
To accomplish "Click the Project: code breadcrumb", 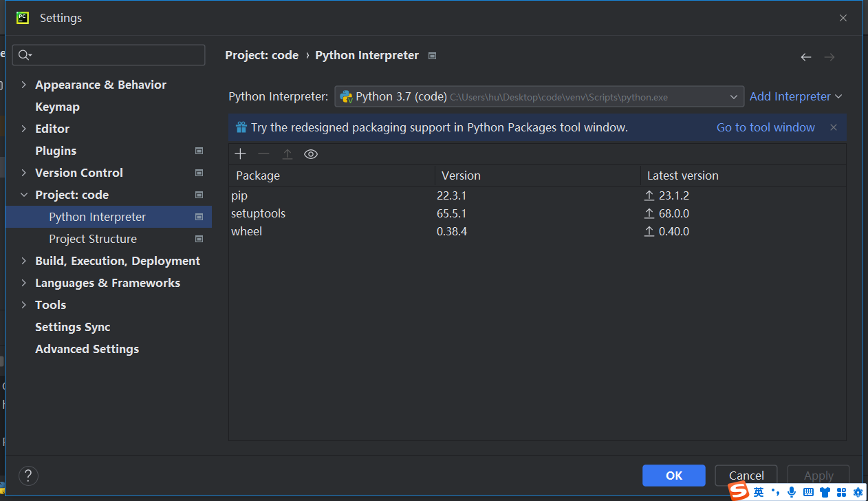I will (262, 55).
